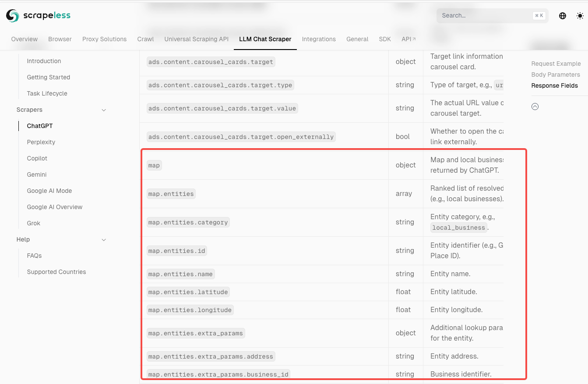588x384 pixels.
Task: Click the Scrapeless logo
Action: pos(38,16)
